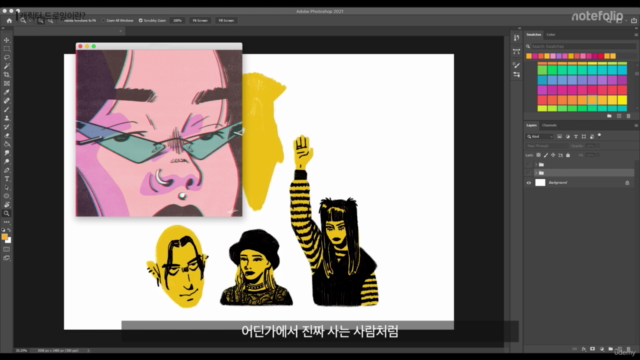Select the Magic Wand tool
Image resolution: width=640 pixels, height=360 pixels.
pyautogui.click(x=7, y=66)
